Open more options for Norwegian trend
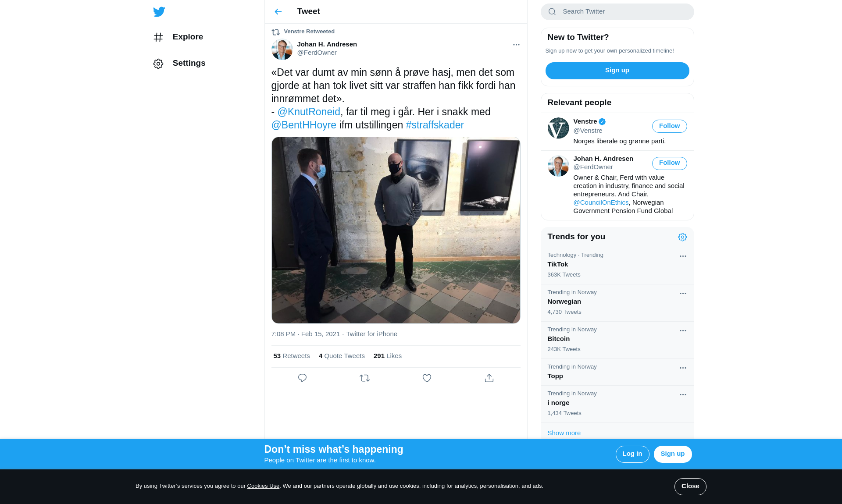Screen dimensions: 842x504 pos(683,294)
